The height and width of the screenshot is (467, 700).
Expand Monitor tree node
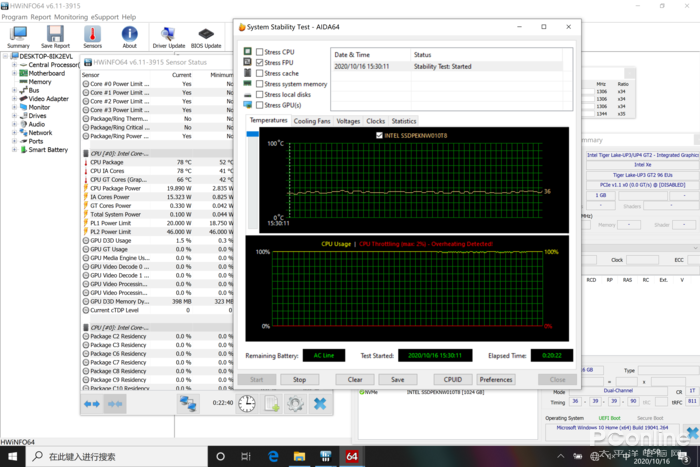point(14,107)
